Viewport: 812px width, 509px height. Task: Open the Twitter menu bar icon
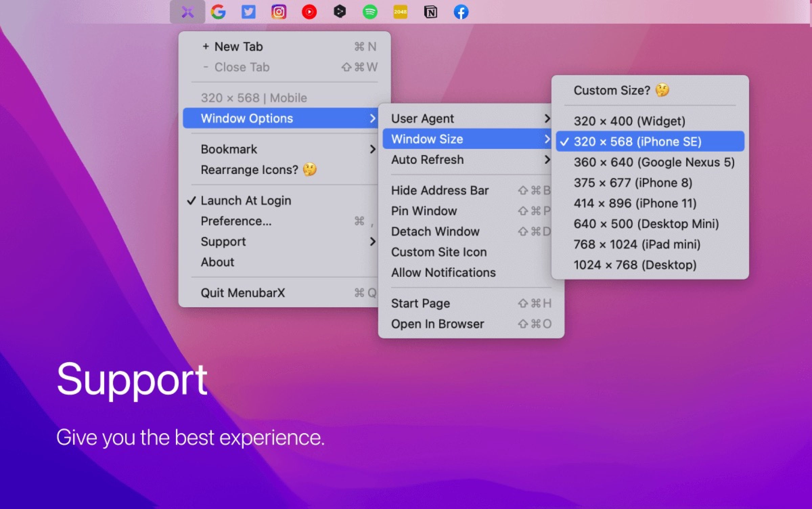[x=248, y=13]
